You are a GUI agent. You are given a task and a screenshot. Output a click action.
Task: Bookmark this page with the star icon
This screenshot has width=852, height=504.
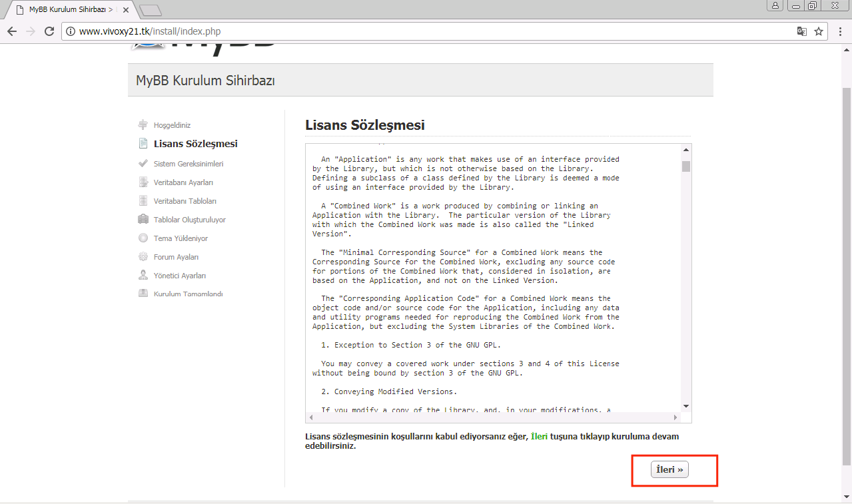tap(819, 31)
